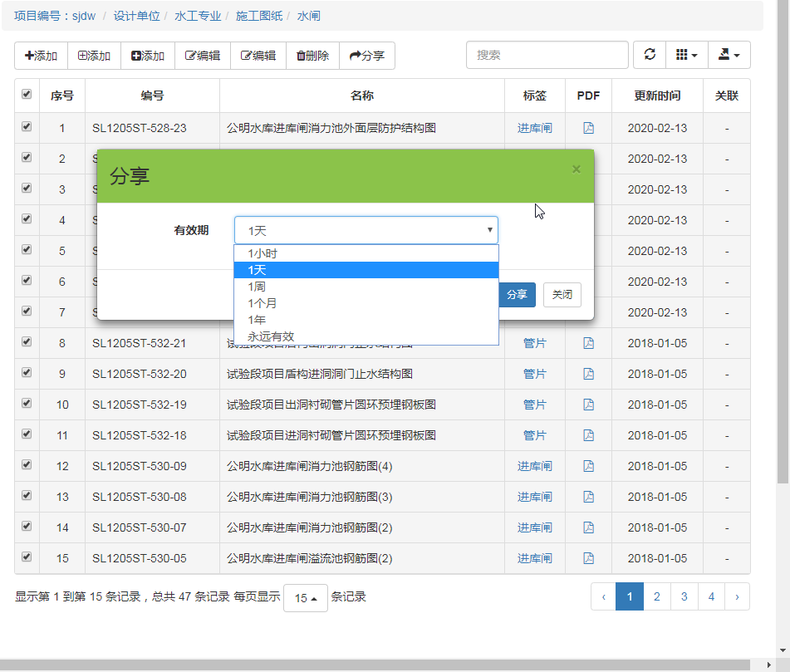Open PDF icon for SL1205ST-528-23
This screenshot has width=790, height=672.
tap(588, 128)
